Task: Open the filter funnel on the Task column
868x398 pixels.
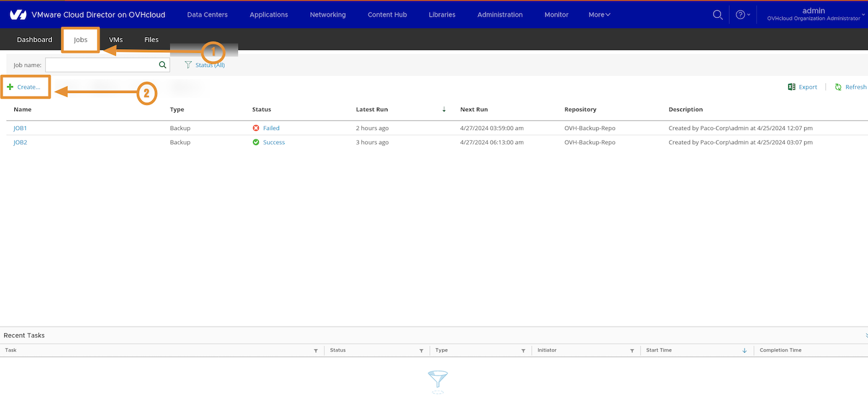Action: [x=315, y=350]
